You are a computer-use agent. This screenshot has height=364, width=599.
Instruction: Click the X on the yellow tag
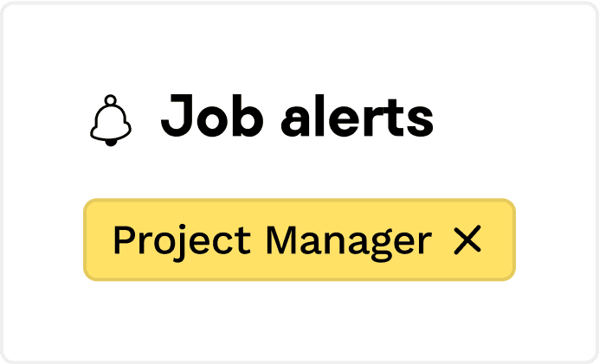(467, 240)
